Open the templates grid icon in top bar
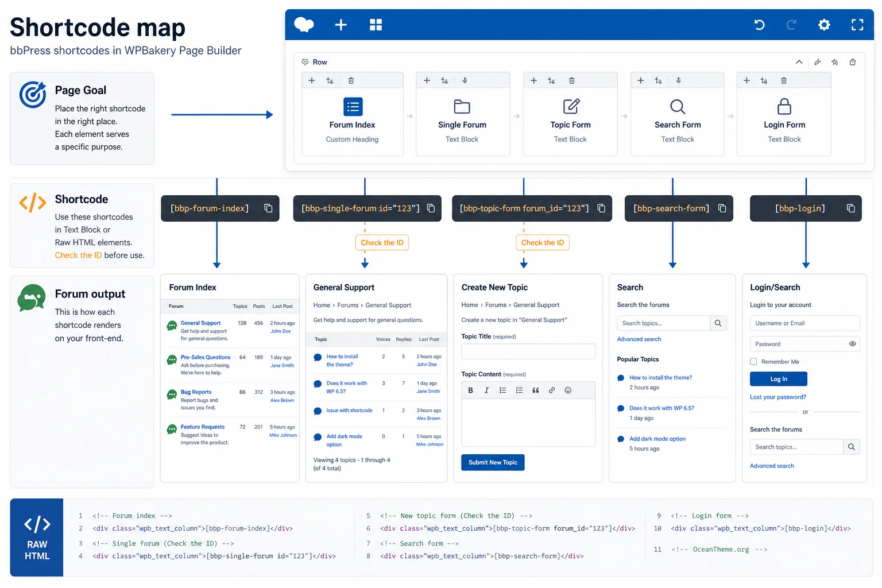Screen dimensions: 882x588 376,25
